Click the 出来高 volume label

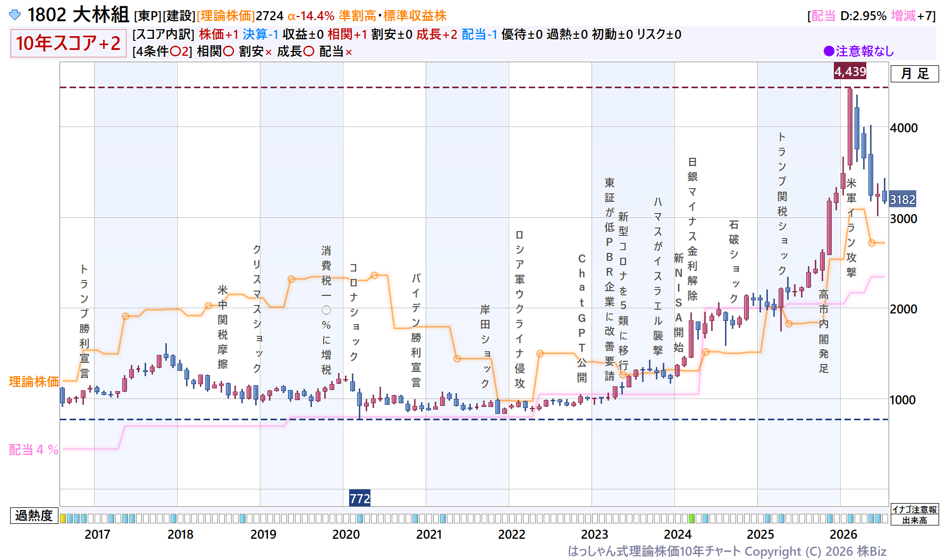pos(915,520)
